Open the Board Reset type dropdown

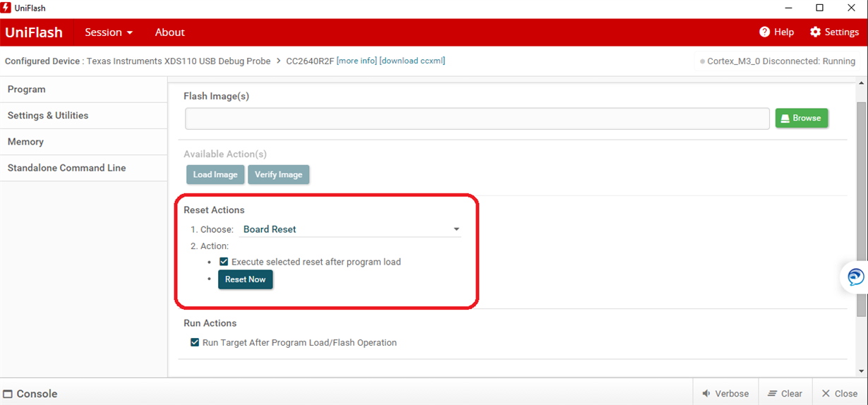(350, 229)
